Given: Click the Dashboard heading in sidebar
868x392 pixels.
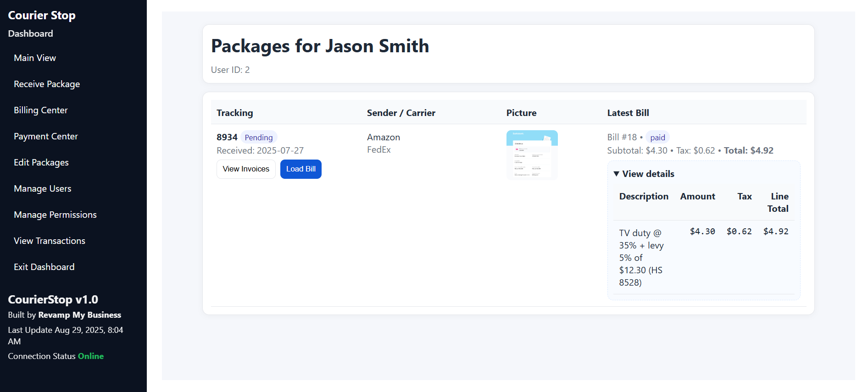Looking at the screenshot, I should click(30, 33).
